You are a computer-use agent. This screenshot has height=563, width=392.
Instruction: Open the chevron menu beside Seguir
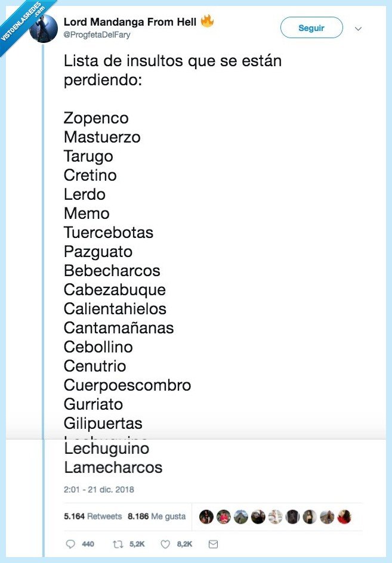(357, 27)
